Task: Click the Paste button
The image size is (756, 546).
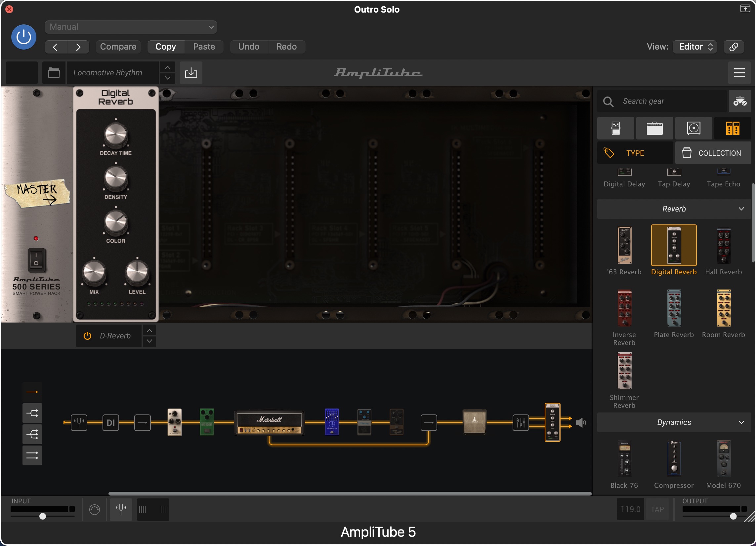Action: [x=204, y=47]
